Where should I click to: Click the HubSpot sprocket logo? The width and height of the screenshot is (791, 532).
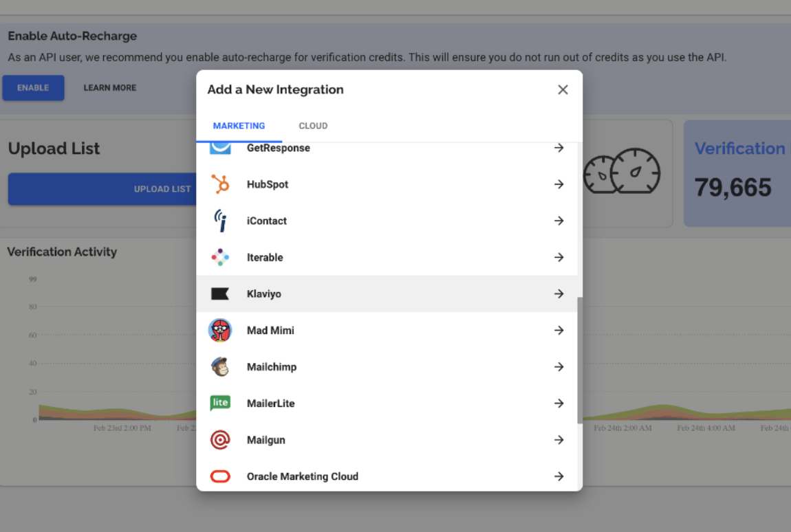220,184
